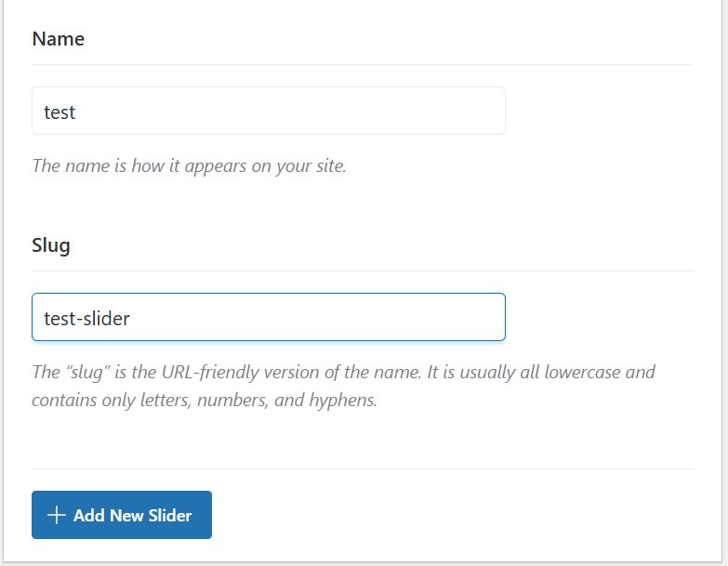728x566 pixels.
Task: Click the divider above Add New Slider button
Action: coord(363,469)
